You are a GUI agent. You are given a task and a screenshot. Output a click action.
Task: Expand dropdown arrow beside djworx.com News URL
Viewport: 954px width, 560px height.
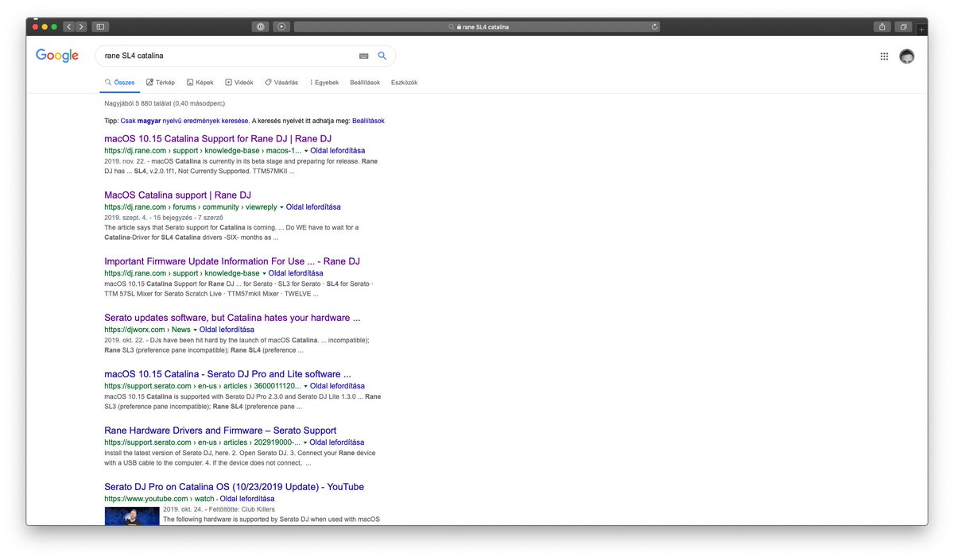tap(195, 330)
